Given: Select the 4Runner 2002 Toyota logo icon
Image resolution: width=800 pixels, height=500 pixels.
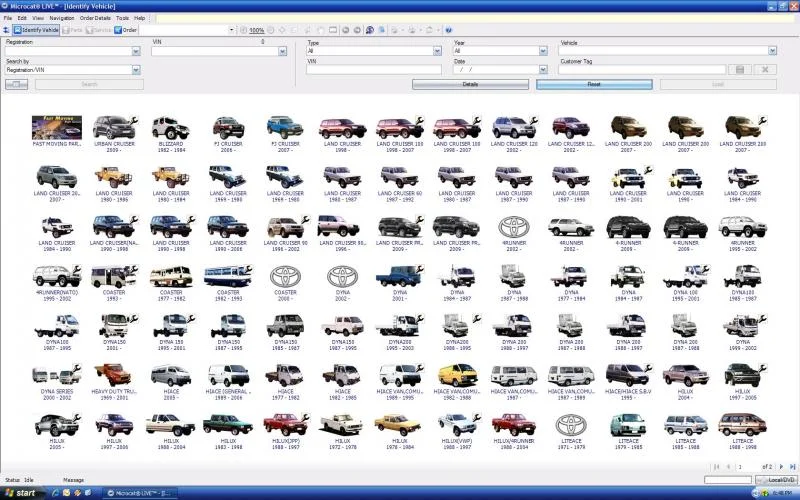Looking at the screenshot, I should click(x=514, y=227).
